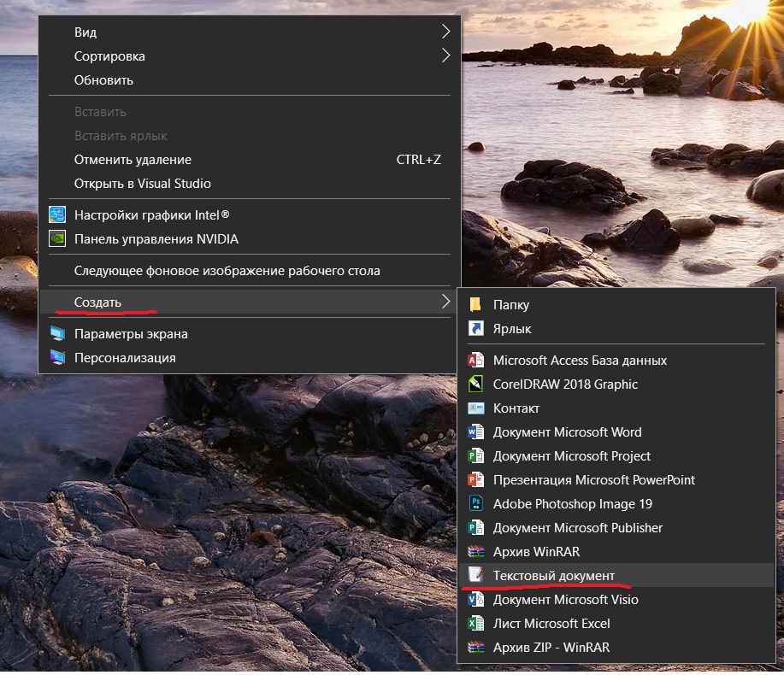Click the Intel graphics settings icon
Viewport: 784px width, 675px height.
[x=57, y=214]
